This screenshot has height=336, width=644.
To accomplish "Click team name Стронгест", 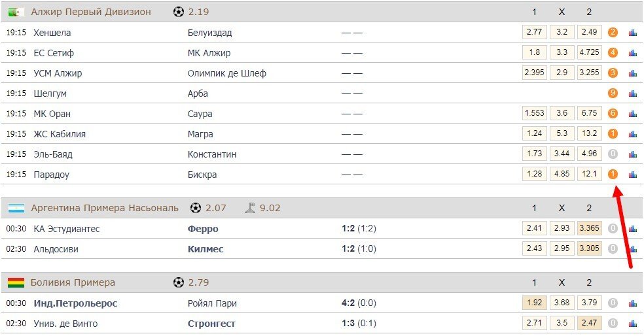I will pos(211,324).
